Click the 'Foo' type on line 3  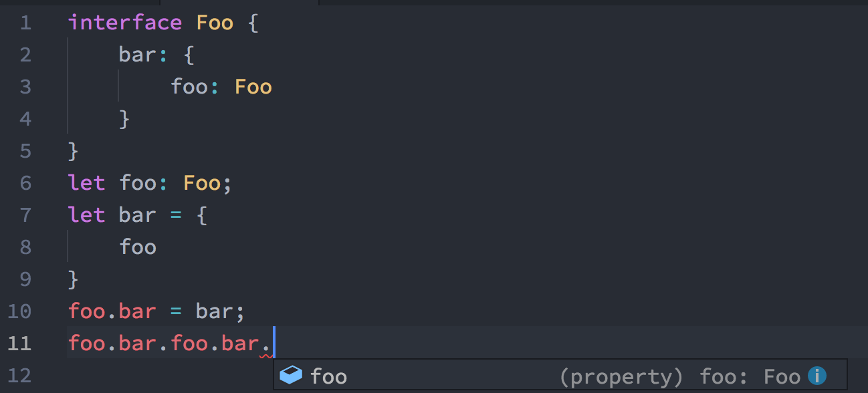(253, 87)
